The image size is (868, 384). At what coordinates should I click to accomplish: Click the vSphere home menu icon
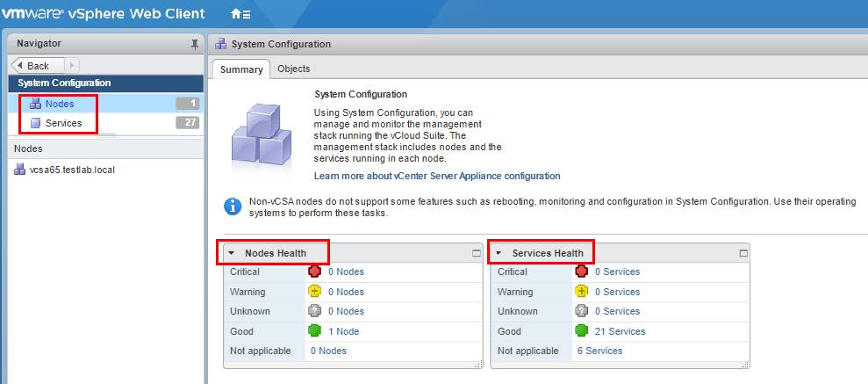tap(240, 14)
